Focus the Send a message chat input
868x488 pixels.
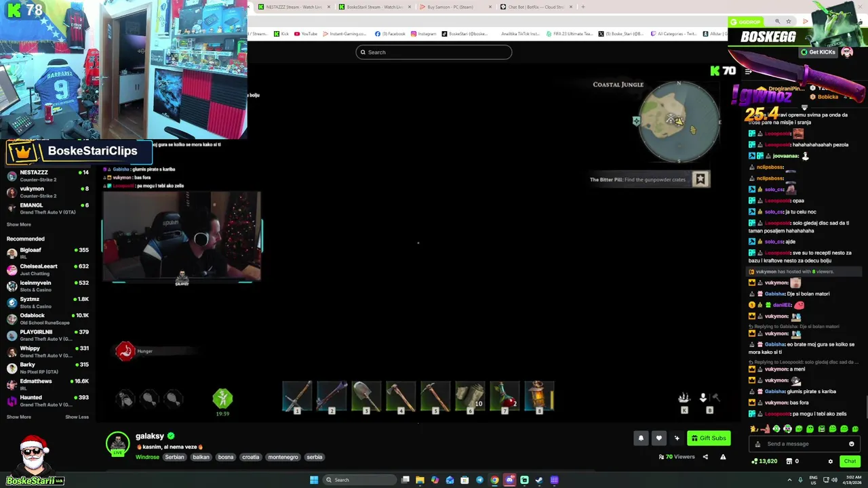point(803,444)
